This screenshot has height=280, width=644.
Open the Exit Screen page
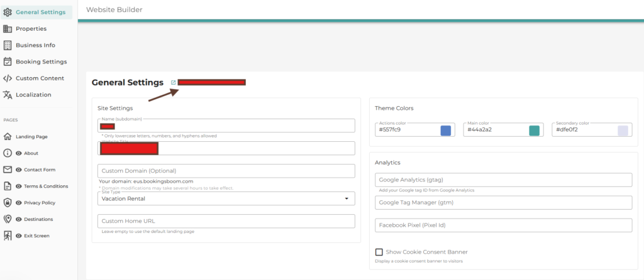tap(36, 236)
